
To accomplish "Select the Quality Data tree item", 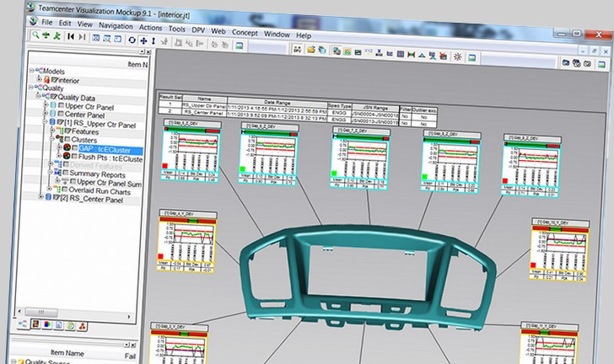I will (x=77, y=98).
